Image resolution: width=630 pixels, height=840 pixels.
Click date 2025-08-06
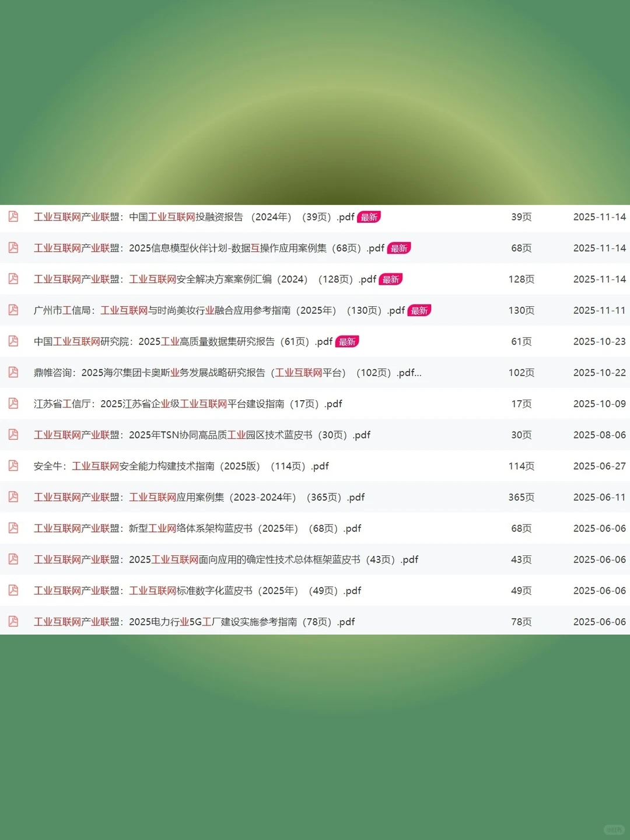[x=600, y=435]
